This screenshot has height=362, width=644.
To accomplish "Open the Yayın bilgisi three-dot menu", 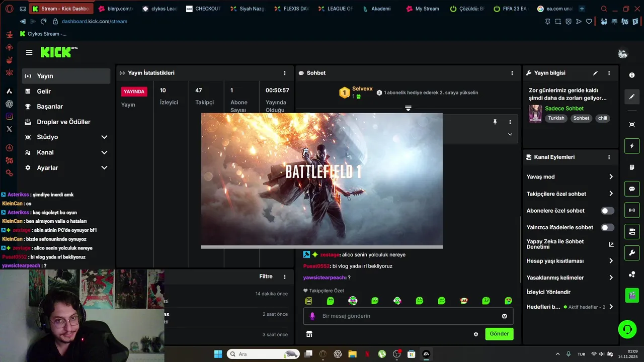I will (609, 73).
